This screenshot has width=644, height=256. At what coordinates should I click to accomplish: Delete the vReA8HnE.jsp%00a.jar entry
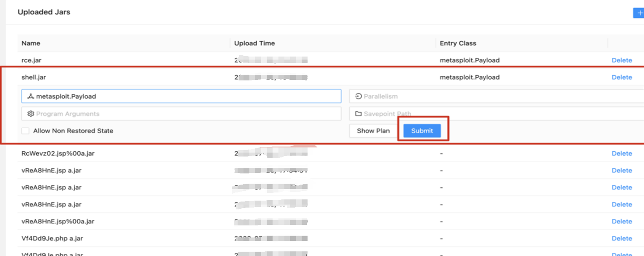622,221
